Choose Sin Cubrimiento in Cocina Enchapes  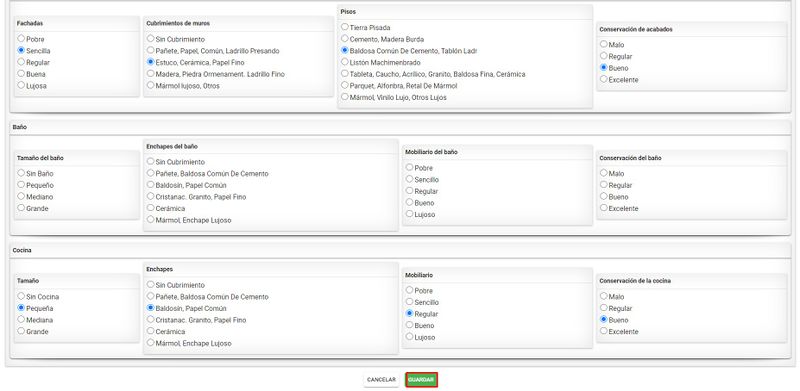[x=151, y=284]
